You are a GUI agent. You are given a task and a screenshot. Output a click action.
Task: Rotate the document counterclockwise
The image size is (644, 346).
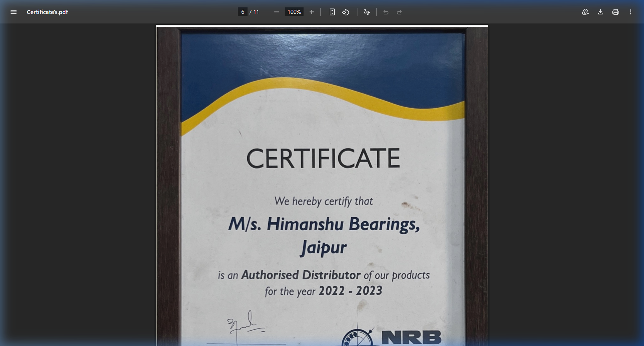(x=346, y=12)
